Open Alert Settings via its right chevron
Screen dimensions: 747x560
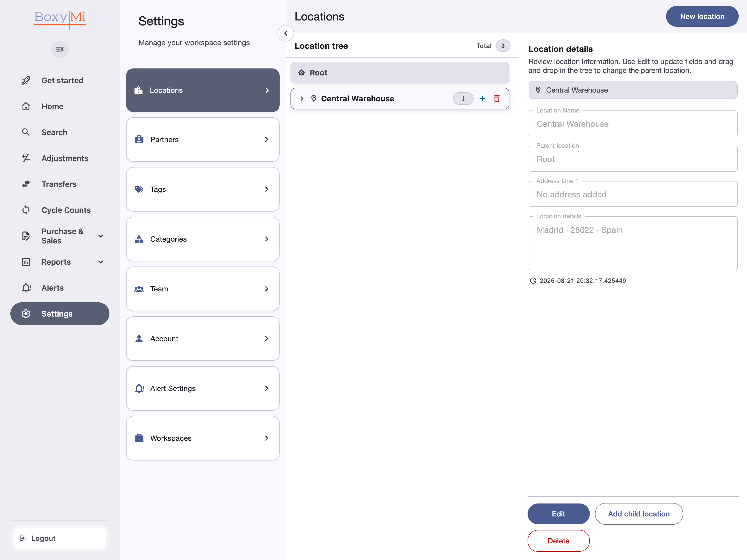(x=267, y=388)
